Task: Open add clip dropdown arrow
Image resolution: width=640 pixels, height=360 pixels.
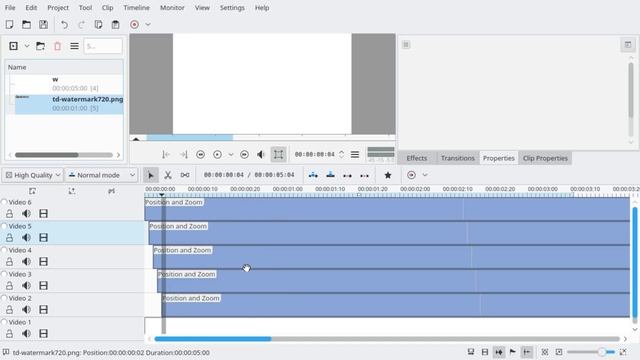Action: click(27, 46)
